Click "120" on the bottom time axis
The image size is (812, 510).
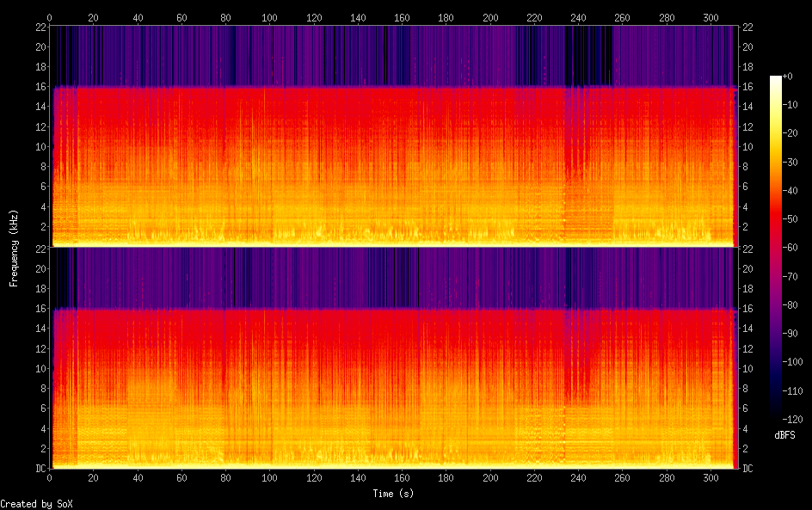(314, 478)
